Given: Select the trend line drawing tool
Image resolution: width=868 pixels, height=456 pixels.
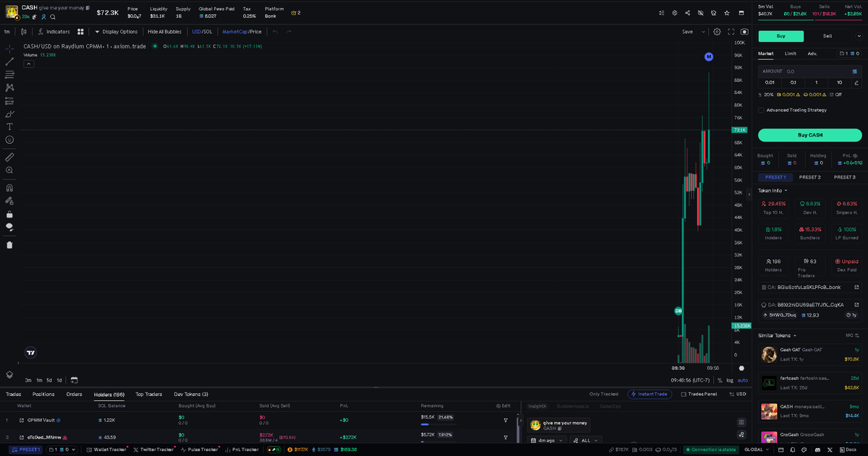Looking at the screenshot, I should (9, 61).
